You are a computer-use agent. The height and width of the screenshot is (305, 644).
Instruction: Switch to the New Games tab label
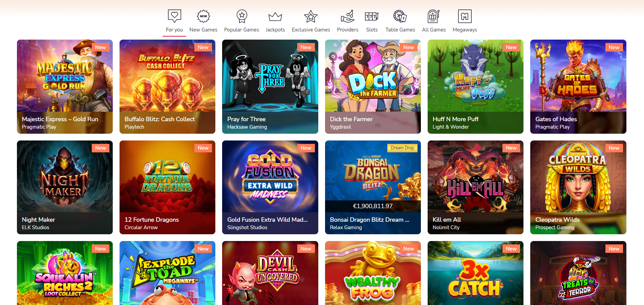[203, 30]
